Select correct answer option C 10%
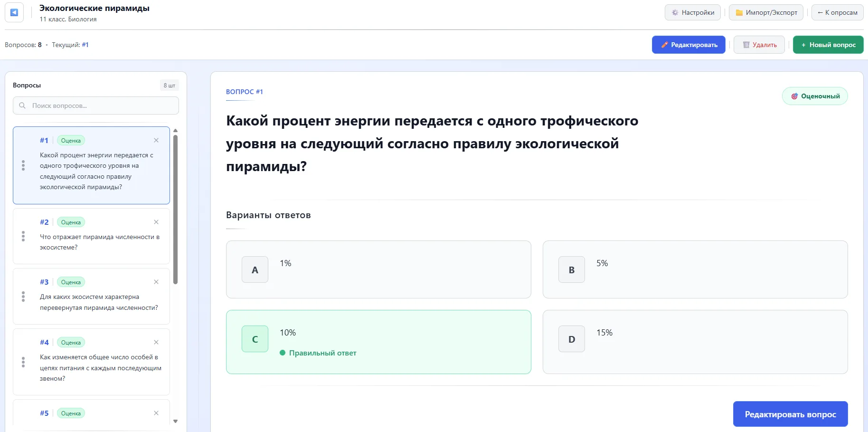868x432 pixels. click(378, 342)
